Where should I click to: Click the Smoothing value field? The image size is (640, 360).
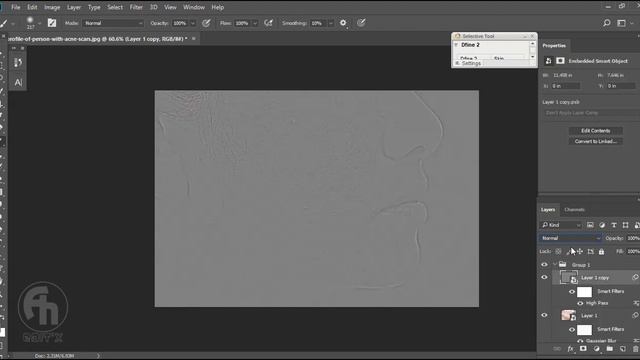(x=318, y=23)
